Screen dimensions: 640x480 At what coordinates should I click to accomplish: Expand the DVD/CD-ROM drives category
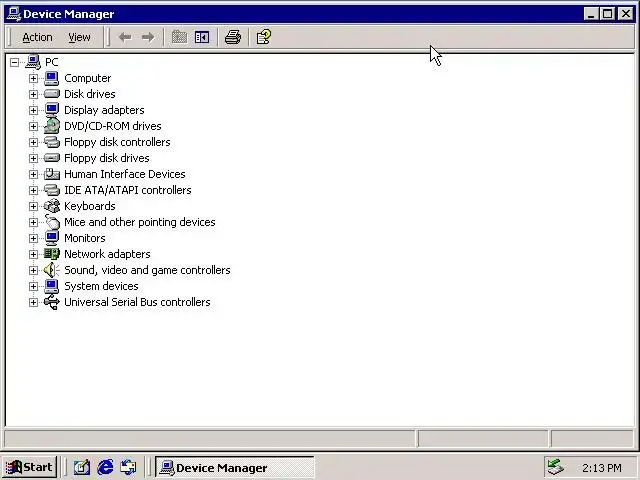[x=33, y=126]
